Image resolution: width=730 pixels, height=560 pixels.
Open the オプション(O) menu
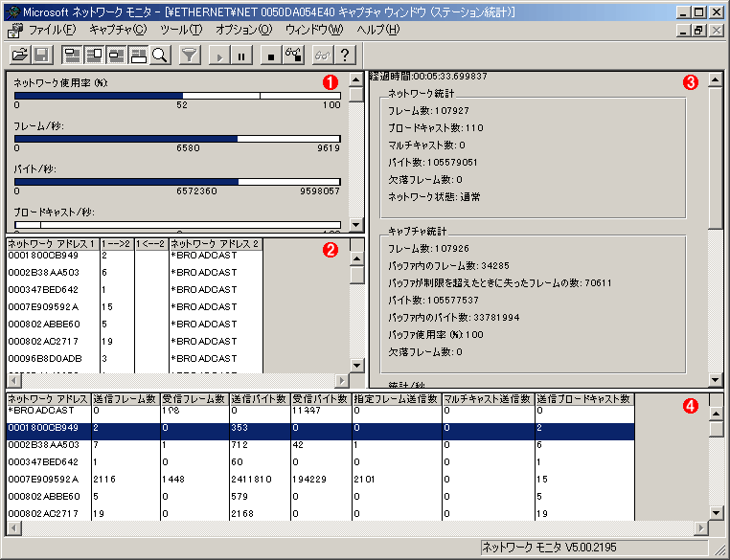(243, 31)
